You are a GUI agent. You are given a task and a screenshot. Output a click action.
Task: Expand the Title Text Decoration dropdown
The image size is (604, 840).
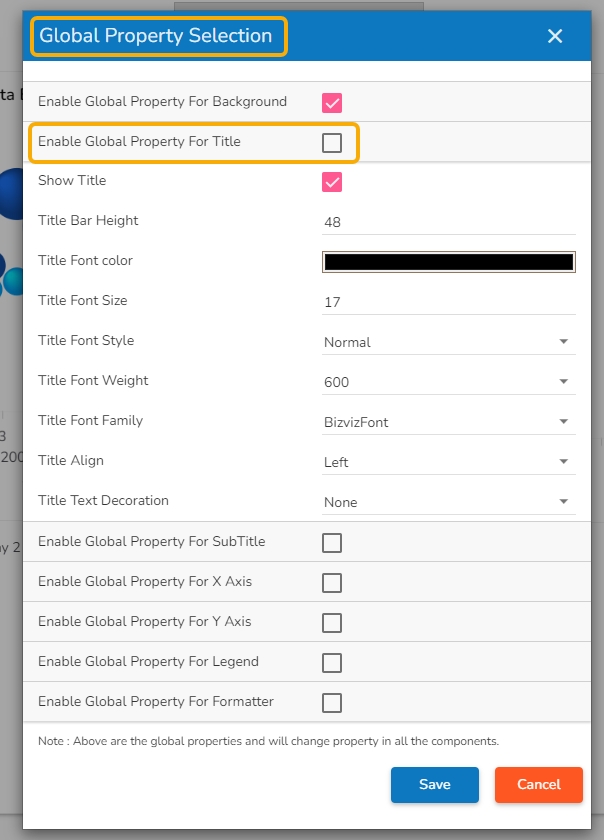[x=448, y=502]
